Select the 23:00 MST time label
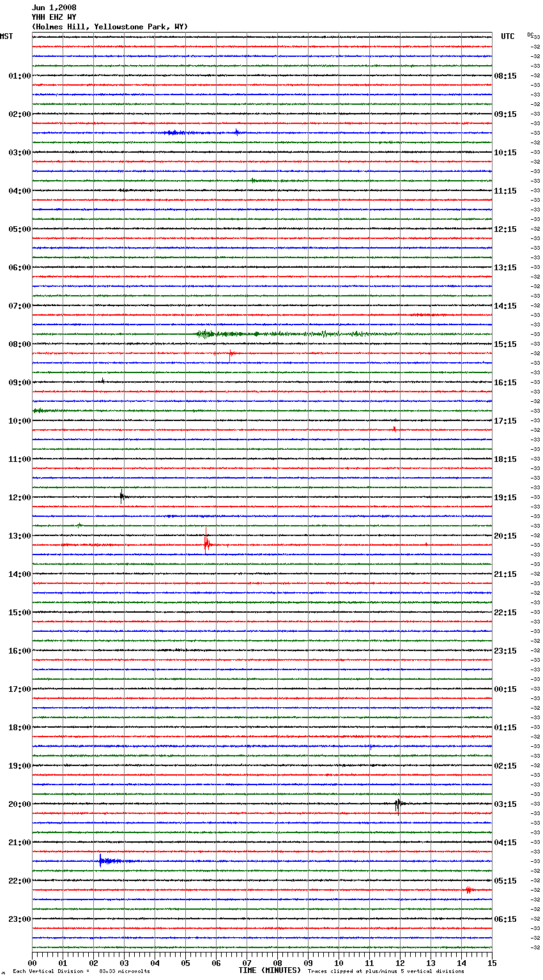The image size is (543, 980). (x=20, y=919)
